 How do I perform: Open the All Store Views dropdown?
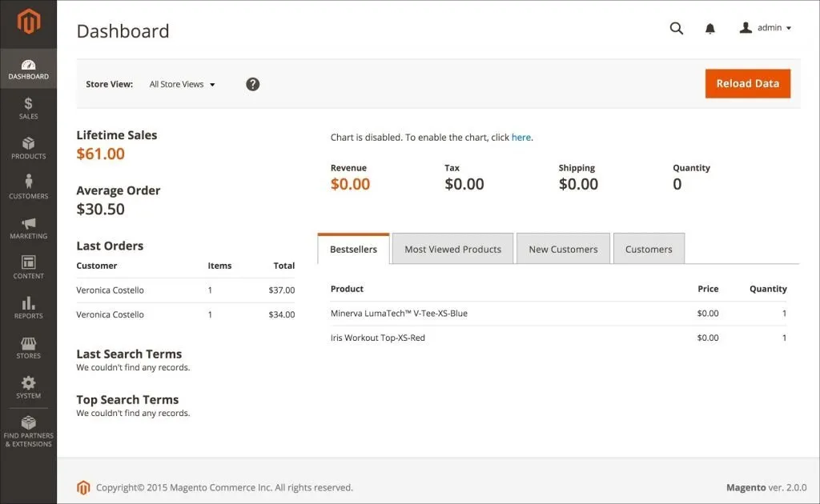click(182, 83)
